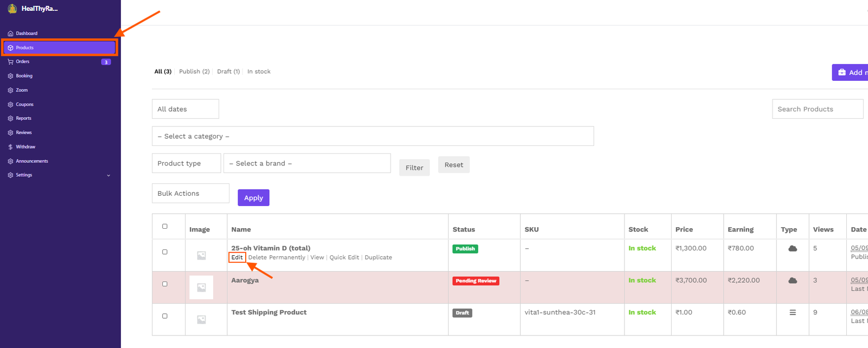Open the Select a brand dropdown
This screenshot has height=348, width=868.
[x=307, y=163]
